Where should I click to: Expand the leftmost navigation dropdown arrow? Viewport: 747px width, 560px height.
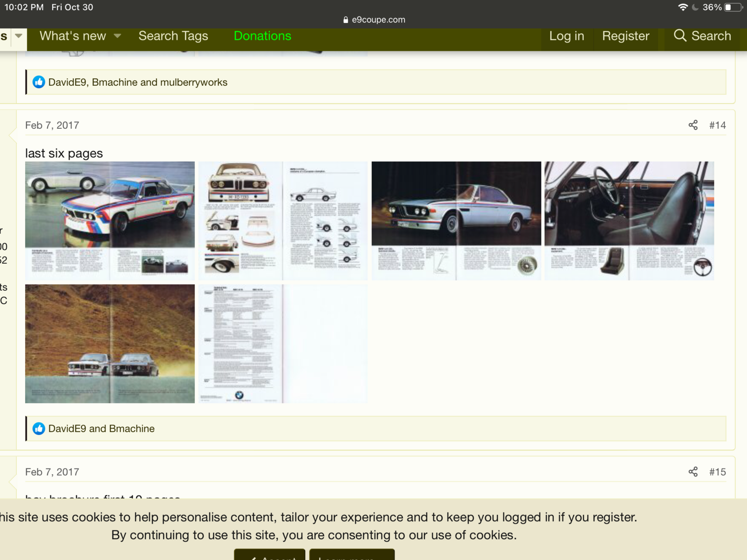(x=19, y=35)
